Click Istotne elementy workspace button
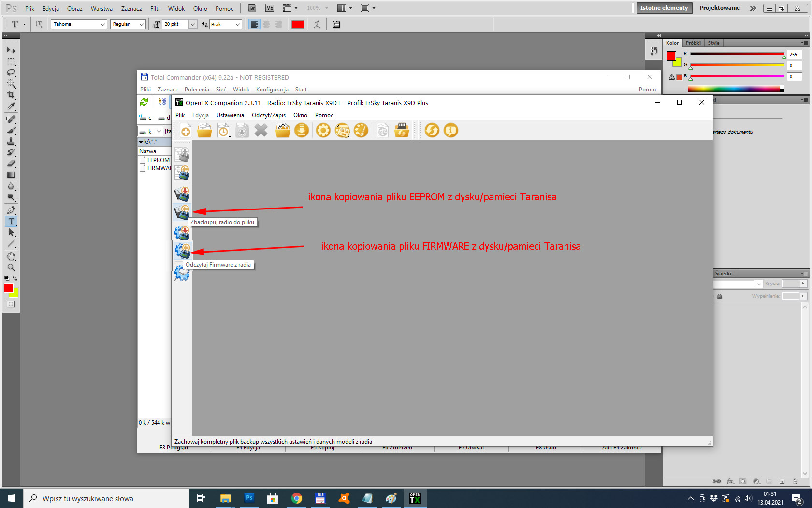The height and width of the screenshot is (508, 812). pos(664,8)
